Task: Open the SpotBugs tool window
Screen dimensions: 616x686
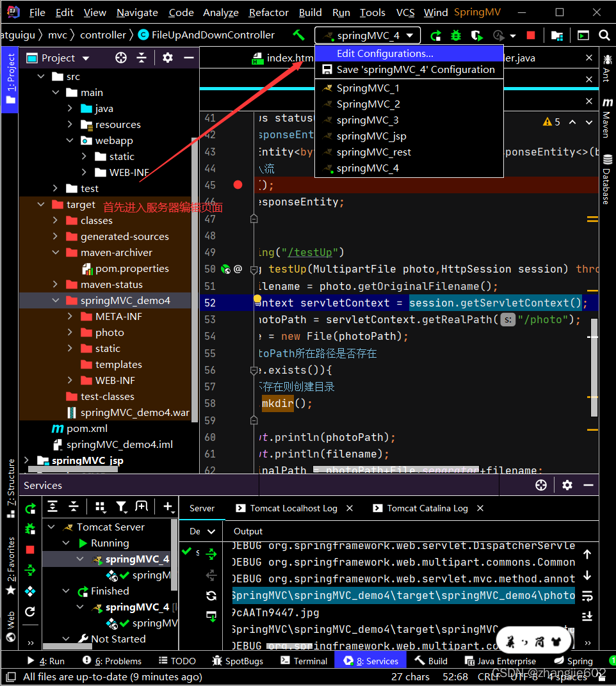Action: [x=238, y=660]
